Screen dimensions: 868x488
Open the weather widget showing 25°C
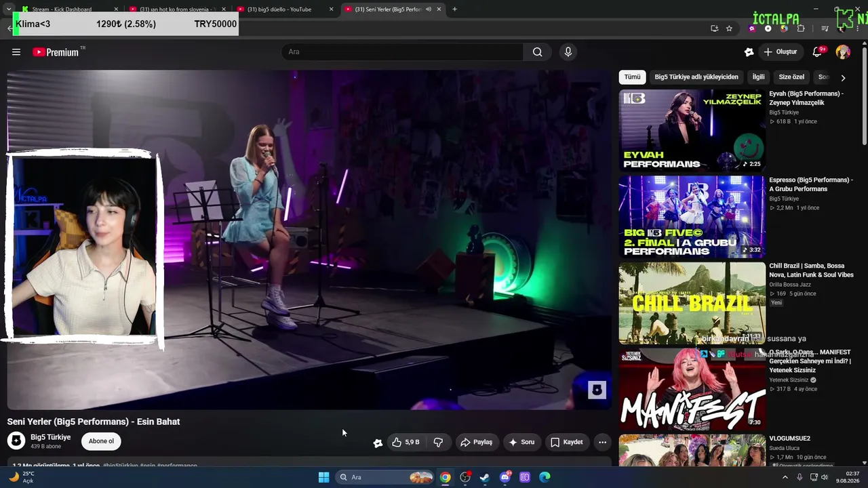[x=20, y=477]
